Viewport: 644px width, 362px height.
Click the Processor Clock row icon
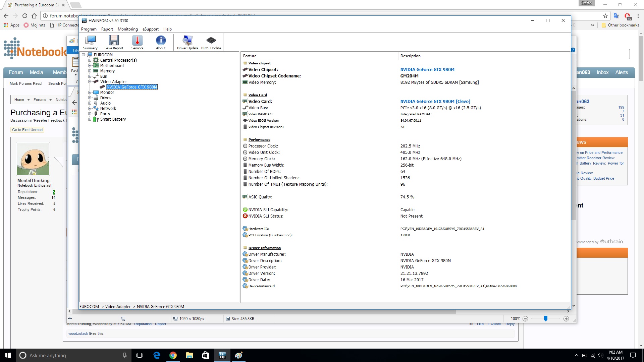click(x=245, y=146)
